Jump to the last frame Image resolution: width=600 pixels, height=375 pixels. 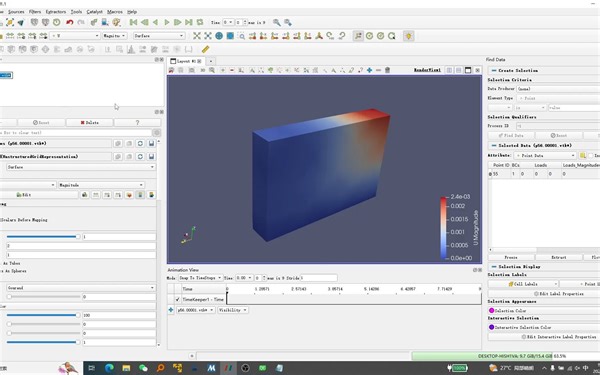189,22
